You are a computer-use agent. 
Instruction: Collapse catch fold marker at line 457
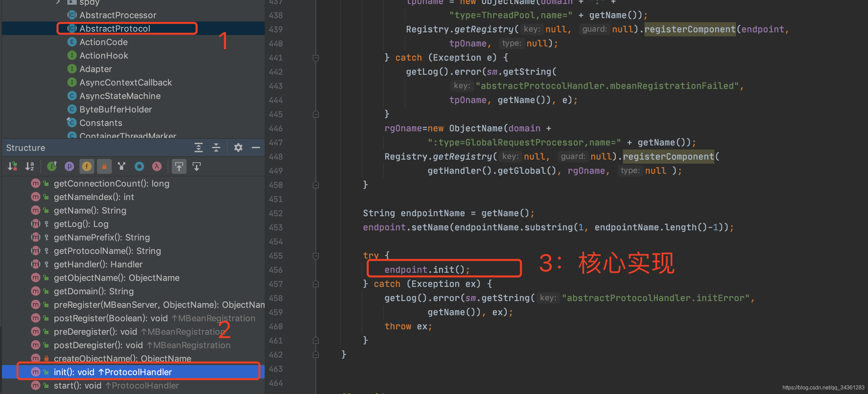coord(316,284)
